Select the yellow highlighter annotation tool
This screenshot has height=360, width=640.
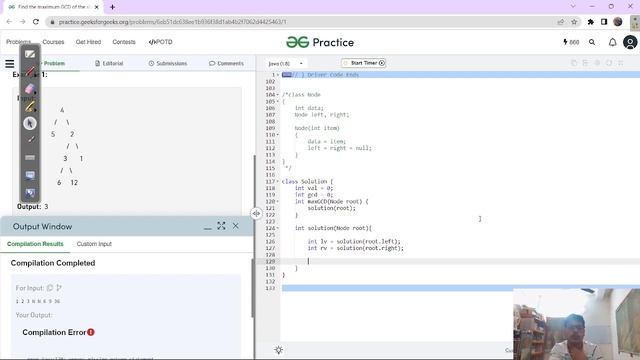[30, 107]
